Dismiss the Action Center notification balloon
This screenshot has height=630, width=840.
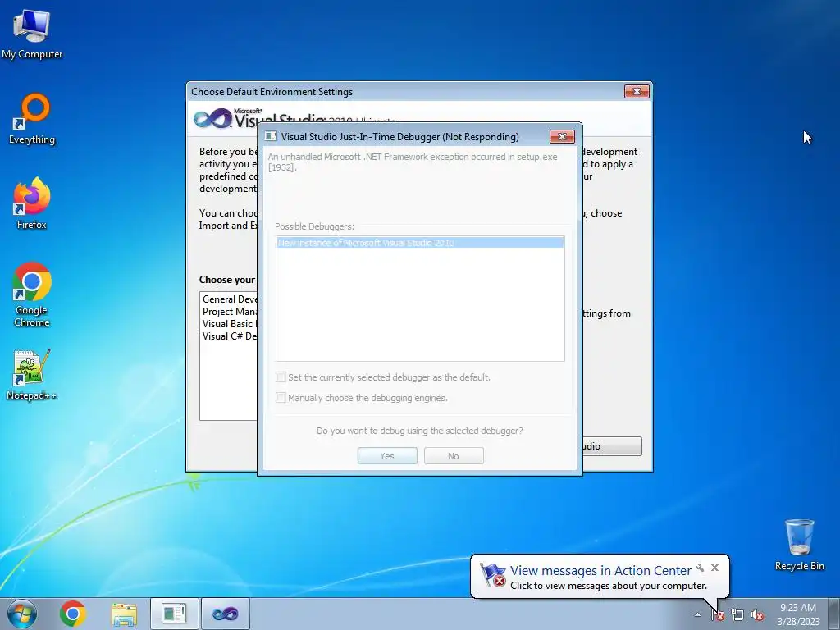tap(714, 568)
